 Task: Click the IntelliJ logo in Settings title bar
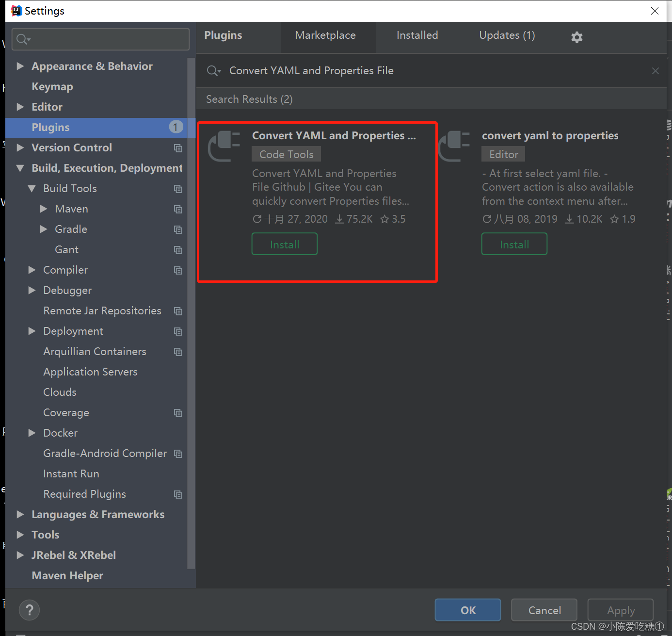pyautogui.click(x=16, y=10)
